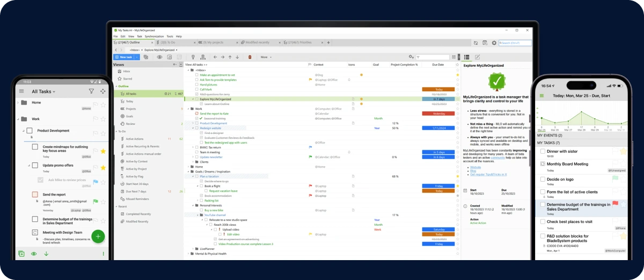This screenshot has height=280, width=644.
Task: Switch to the notes edit tab icon
Action: point(477,57)
